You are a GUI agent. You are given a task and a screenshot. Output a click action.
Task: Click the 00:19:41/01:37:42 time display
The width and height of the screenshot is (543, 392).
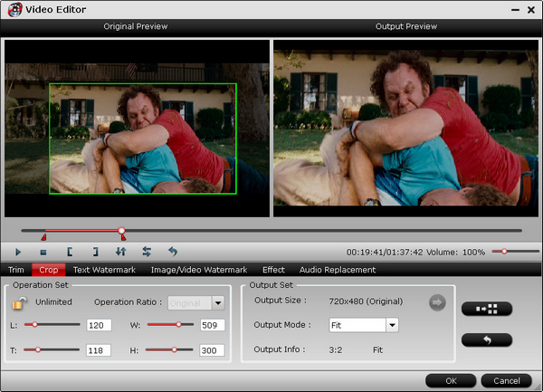pyautogui.click(x=385, y=252)
